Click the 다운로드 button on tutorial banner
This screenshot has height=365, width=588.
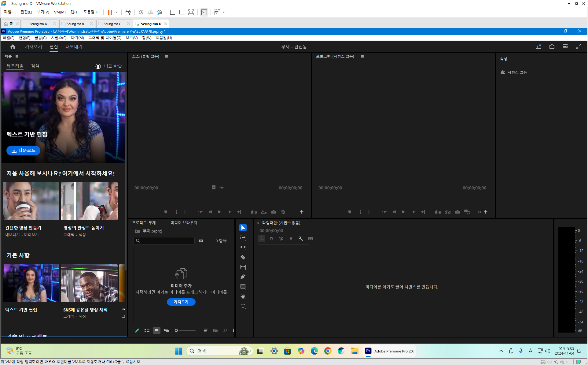pyautogui.click(x=23, y=151)
